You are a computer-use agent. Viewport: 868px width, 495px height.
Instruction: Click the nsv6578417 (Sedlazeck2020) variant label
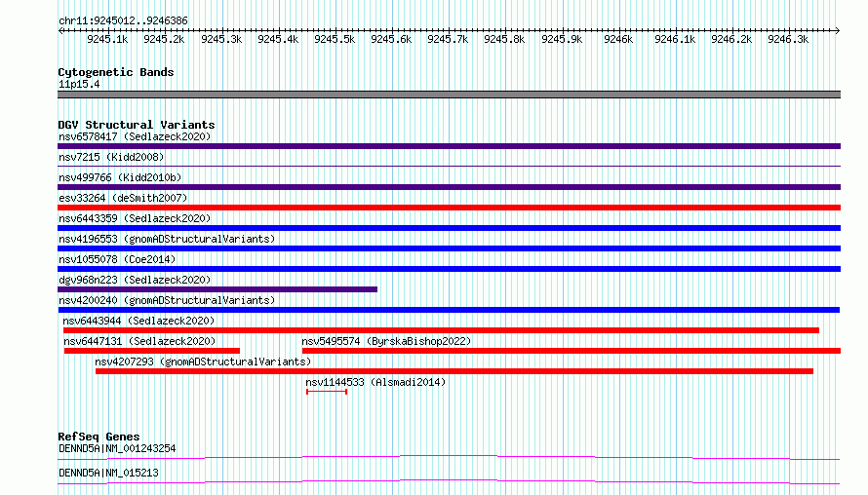click(x=135, y=136)
